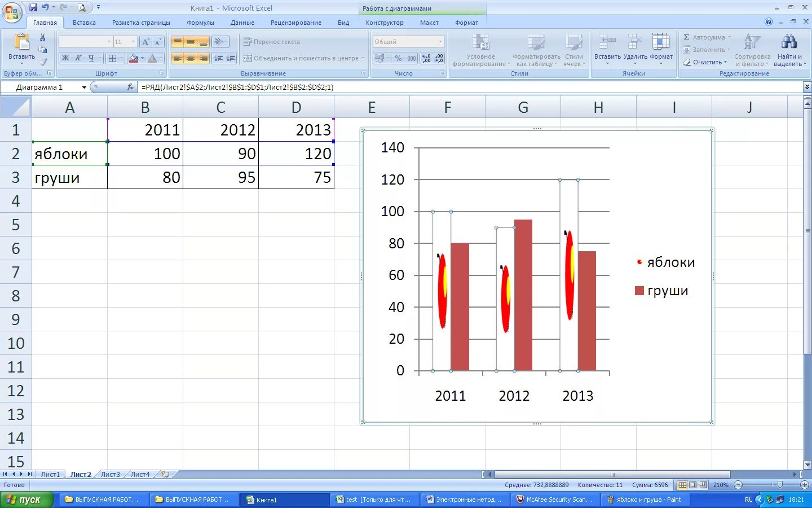Open the Office button menu
This screenshot has width=812, height=508.
click(x=12, y=12)
